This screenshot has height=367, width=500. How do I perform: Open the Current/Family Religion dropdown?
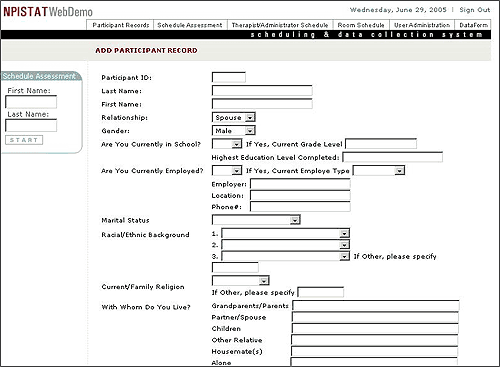(x=241, y=280)
